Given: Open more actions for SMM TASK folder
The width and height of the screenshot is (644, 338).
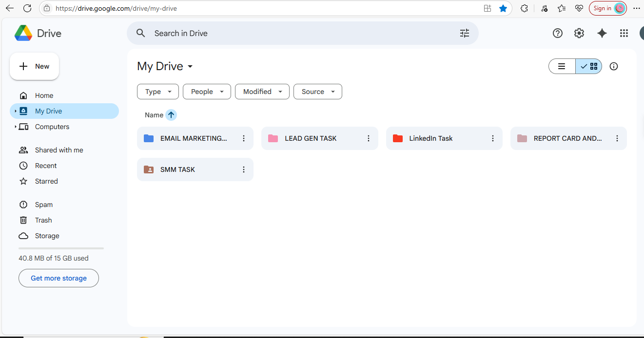Looking at the screenshot, I should (244, 169).
